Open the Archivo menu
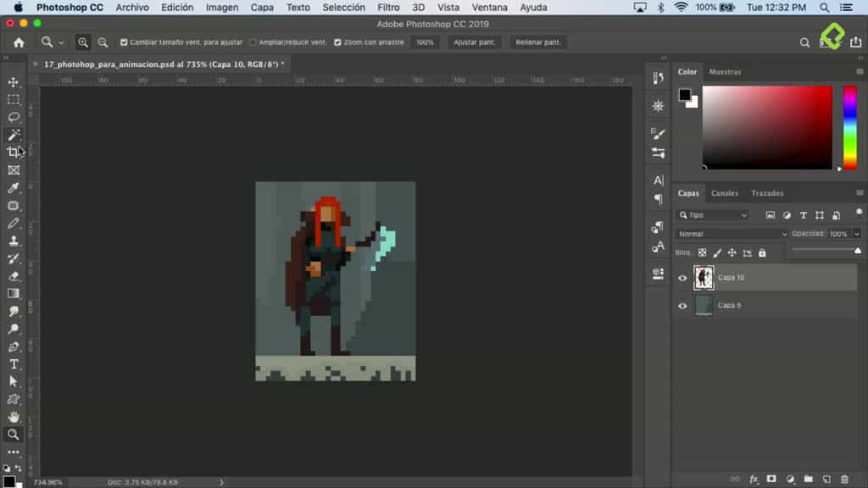Image resolution: width=868 pixels, height=488 pixels. (131, 8)
